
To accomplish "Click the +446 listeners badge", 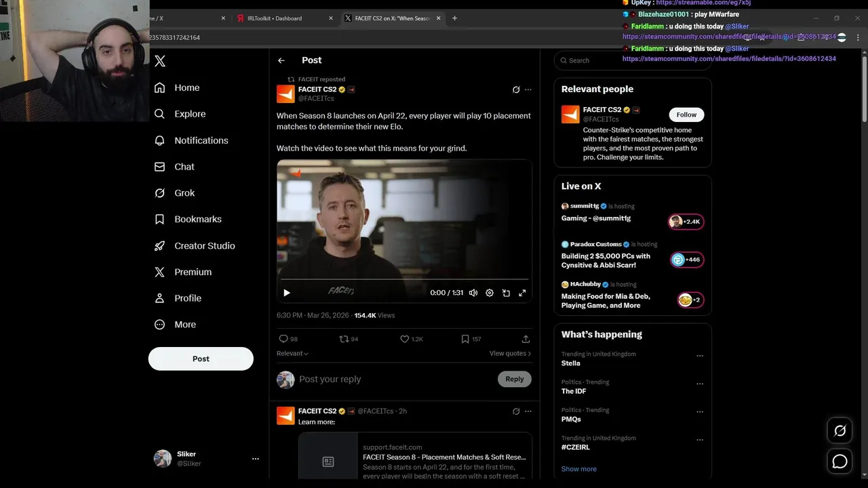I will point(686,260).
